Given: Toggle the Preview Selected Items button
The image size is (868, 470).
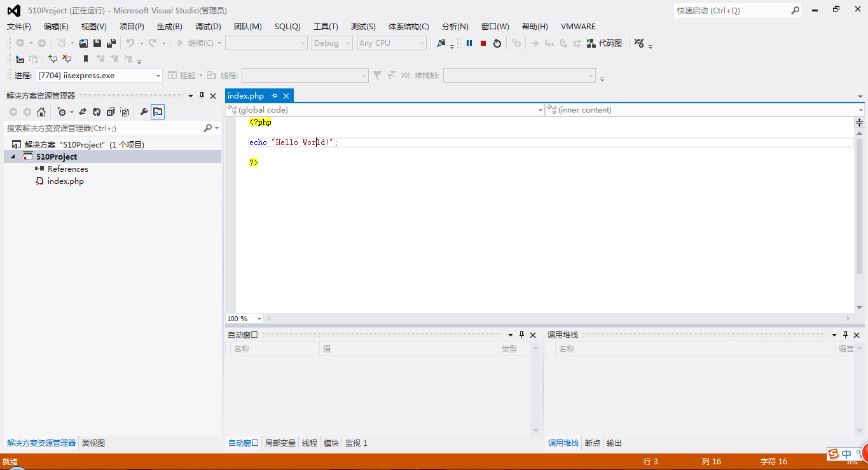Looking at the screenshot, I should coord(158,112).
